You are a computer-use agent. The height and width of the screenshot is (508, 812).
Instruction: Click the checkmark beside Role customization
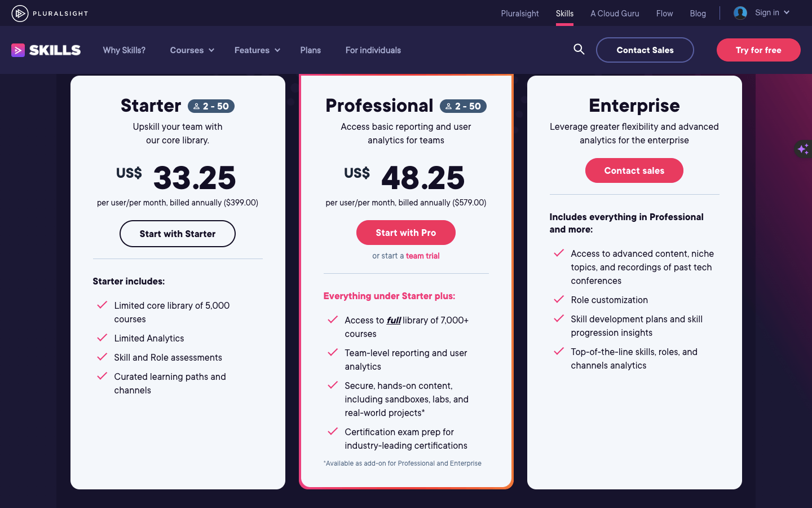click(559, 300)
